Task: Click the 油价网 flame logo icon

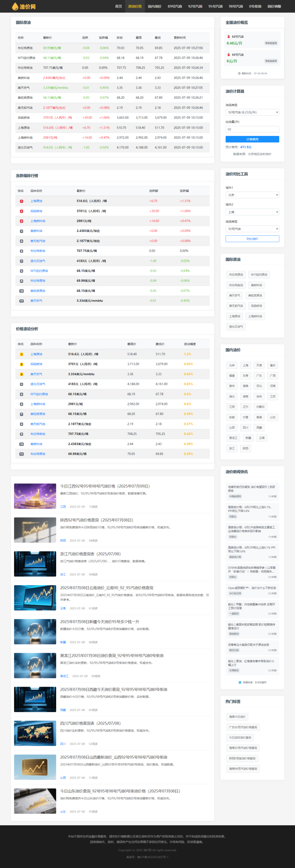Action: tap(15, 6)
